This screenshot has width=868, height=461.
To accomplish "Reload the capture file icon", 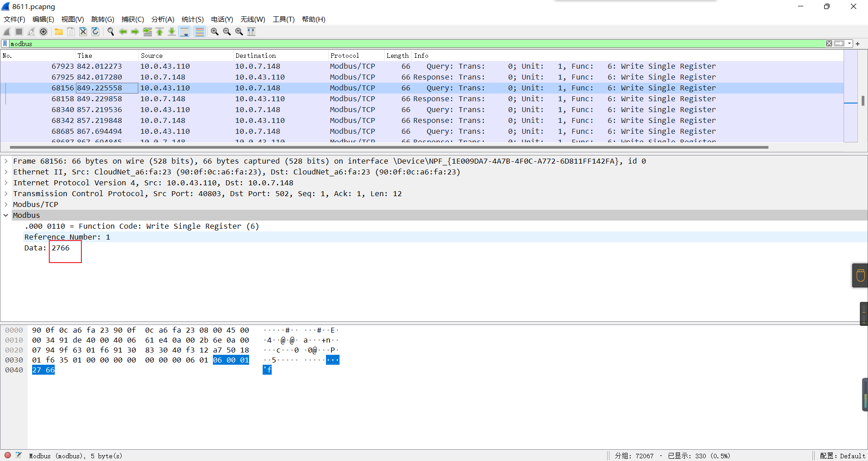I will 95,32.
